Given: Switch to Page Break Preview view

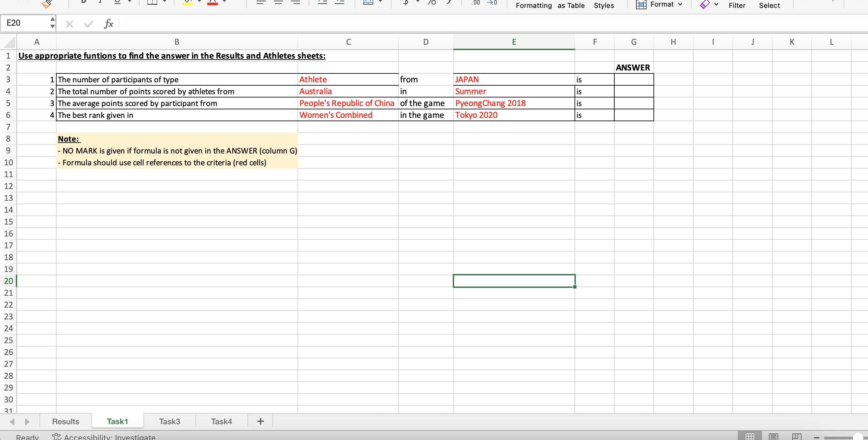Looking at the screenshot, I should coord(797,437).
